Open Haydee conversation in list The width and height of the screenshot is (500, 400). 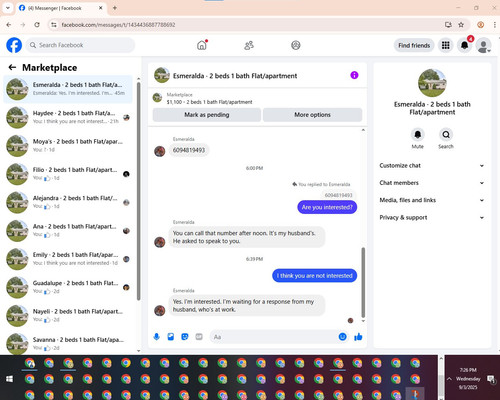(68, 117)
